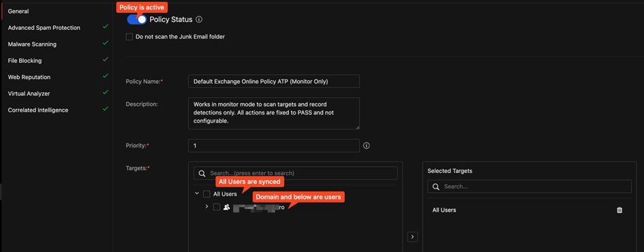Click the Selected Targets search magnifier icon
644x252 pixels.
(x=435, y=187)
